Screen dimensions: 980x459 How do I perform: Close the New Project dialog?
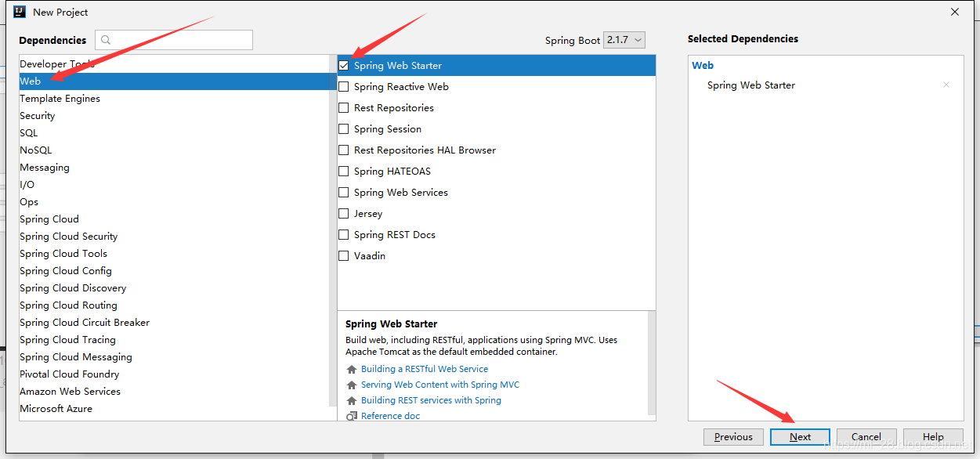pos(954,12)
